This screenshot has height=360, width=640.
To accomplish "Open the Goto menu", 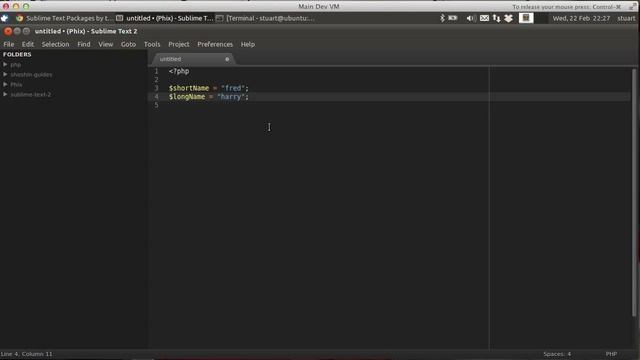I will [128, 44].
